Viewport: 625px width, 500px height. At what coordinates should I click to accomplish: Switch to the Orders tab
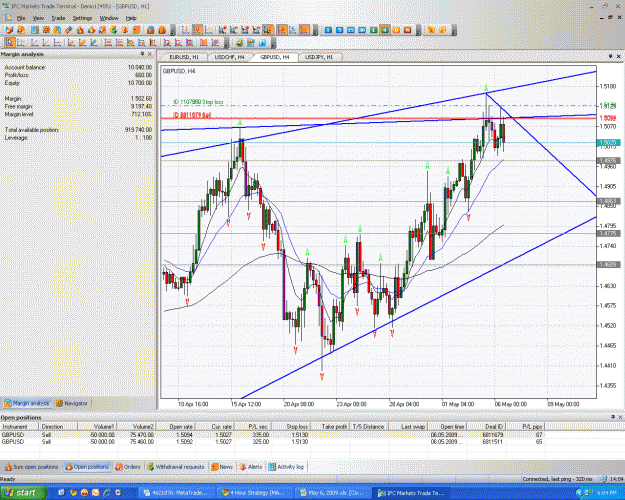[x=128, y=467]
